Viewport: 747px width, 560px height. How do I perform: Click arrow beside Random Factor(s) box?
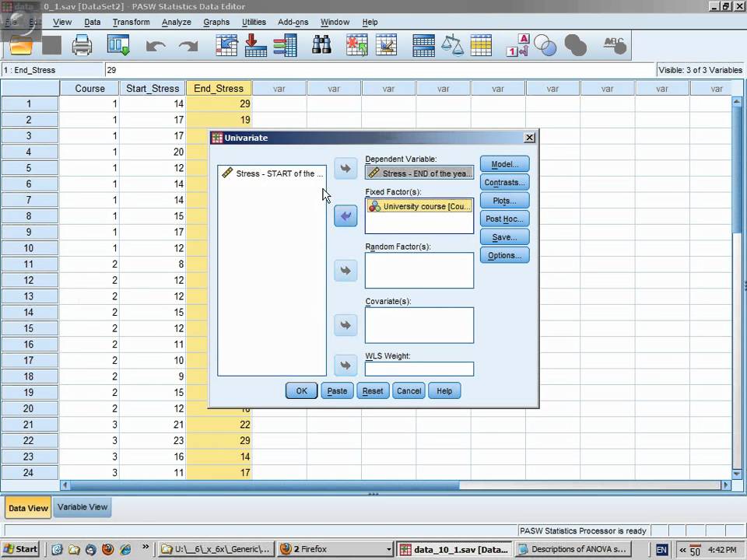point(345,271)
